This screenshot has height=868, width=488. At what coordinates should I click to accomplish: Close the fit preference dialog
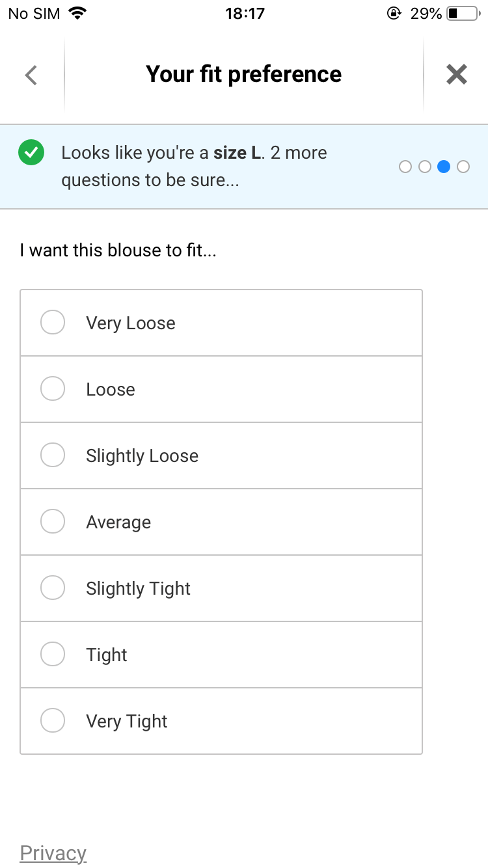pos(457,75)
